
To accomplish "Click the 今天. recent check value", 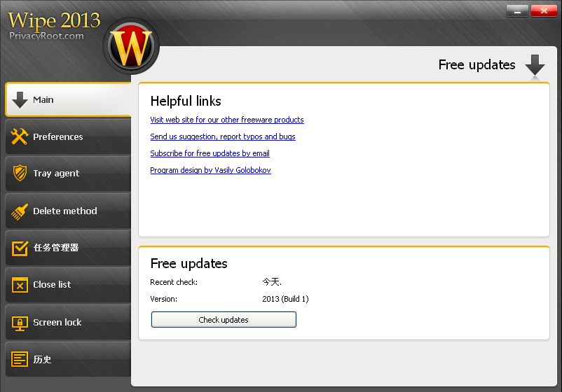I will point(272,282).
